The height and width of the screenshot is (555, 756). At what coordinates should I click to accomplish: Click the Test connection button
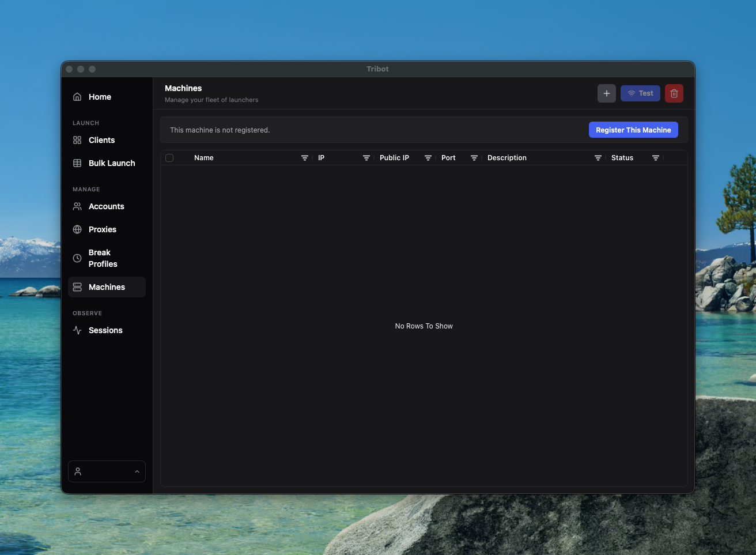640,93
